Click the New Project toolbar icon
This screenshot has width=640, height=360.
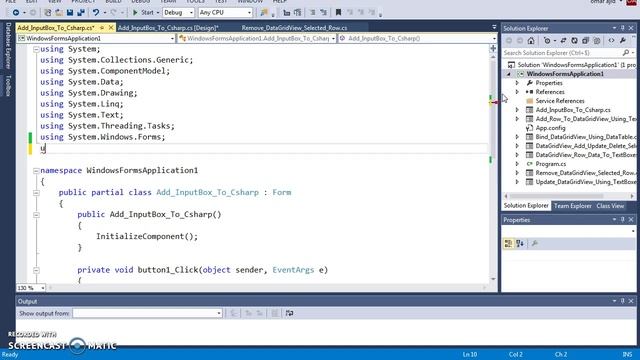48,13
